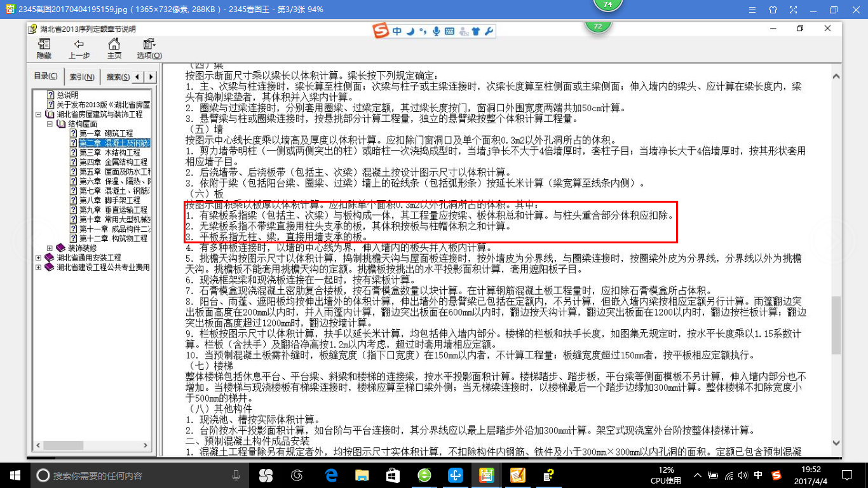
Task: Click the Sogou microphone voice input icon
Action: [x=436, y=31]
